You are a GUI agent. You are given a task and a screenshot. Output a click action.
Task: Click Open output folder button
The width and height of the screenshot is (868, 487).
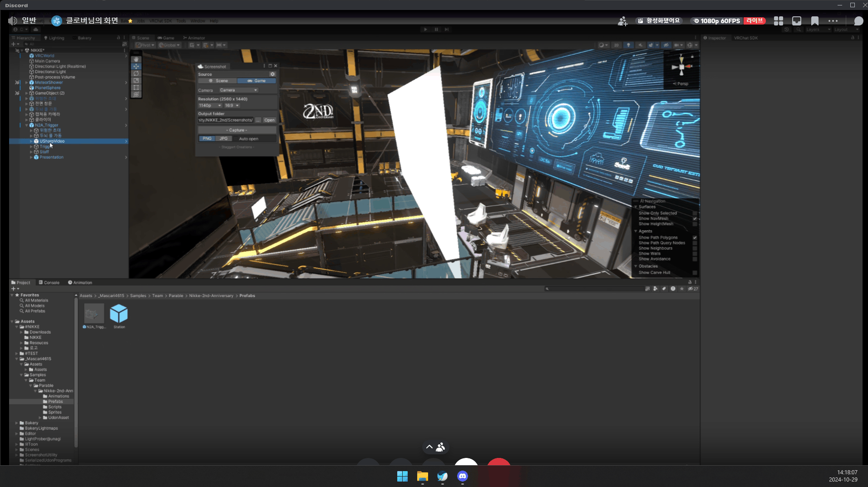click(x=269, y=120)
